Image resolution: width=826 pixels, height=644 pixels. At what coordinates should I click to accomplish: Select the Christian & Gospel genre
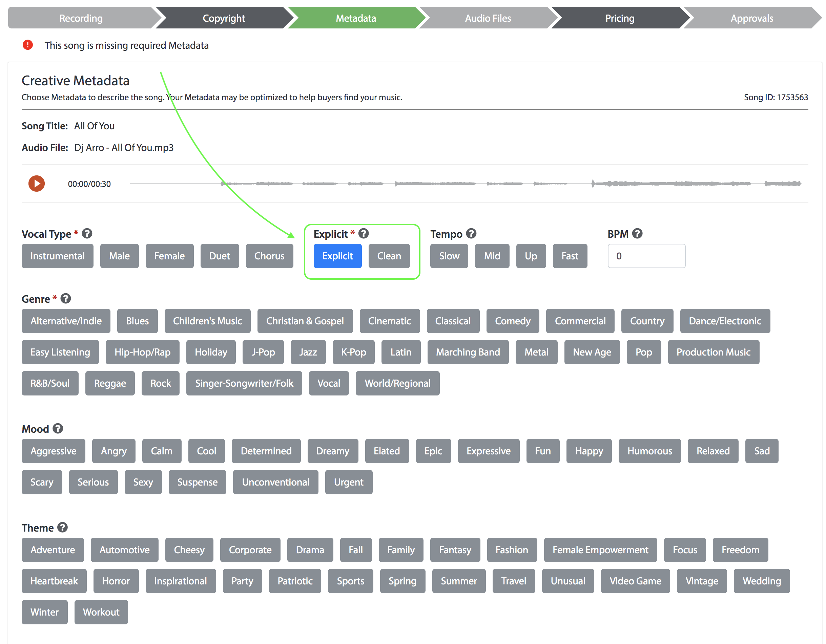pyautogui.click(x=305, y=321)
